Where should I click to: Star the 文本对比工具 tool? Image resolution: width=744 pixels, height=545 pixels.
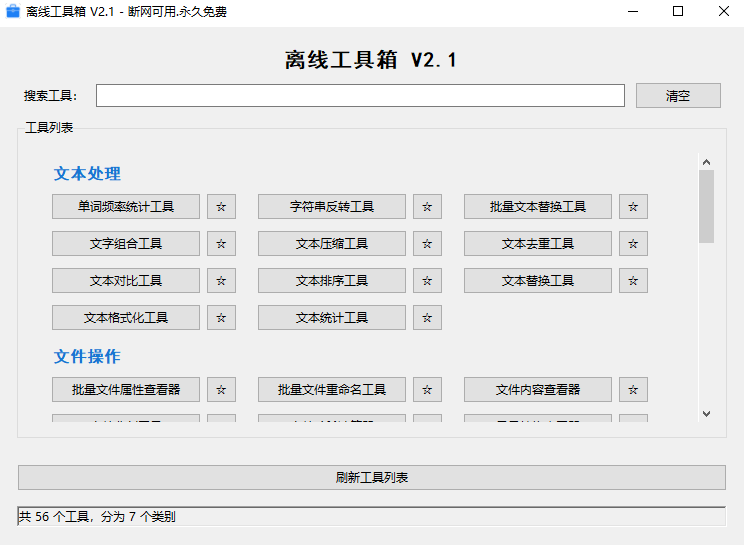click(x=221, y=280)
